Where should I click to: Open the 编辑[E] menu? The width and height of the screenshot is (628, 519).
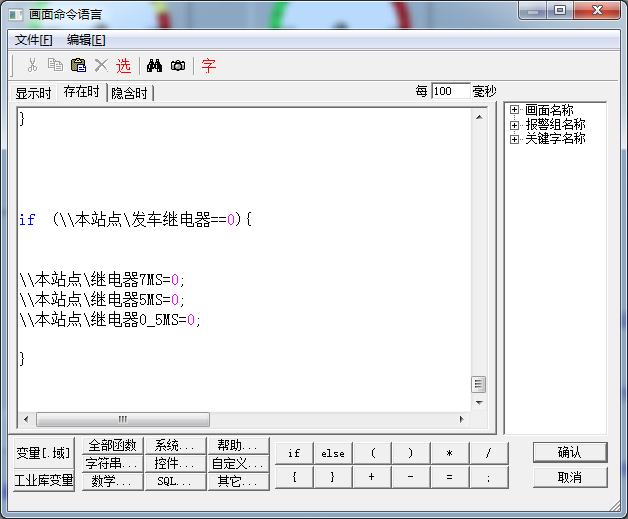click(x=86, y=40)
